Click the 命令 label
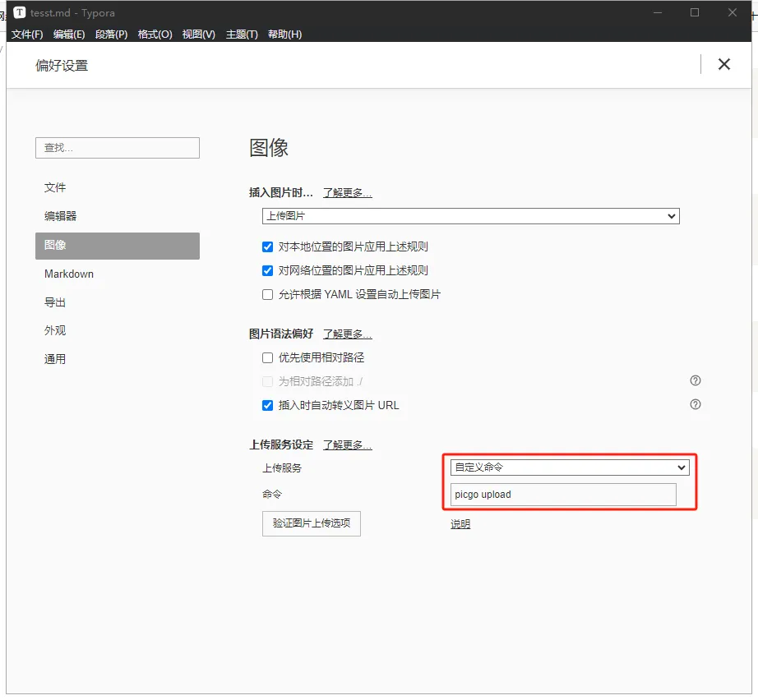 [271, 495]
